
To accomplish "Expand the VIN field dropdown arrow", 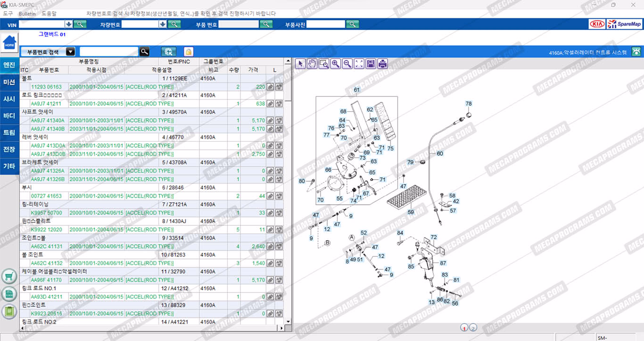I will point(69,24).
